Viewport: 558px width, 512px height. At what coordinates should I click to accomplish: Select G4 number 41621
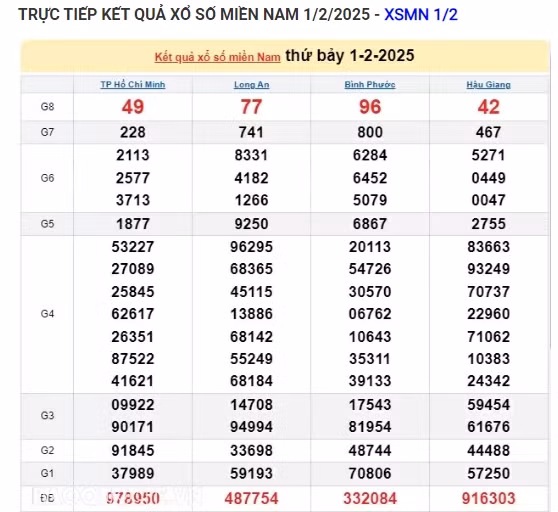click(133, 381)
